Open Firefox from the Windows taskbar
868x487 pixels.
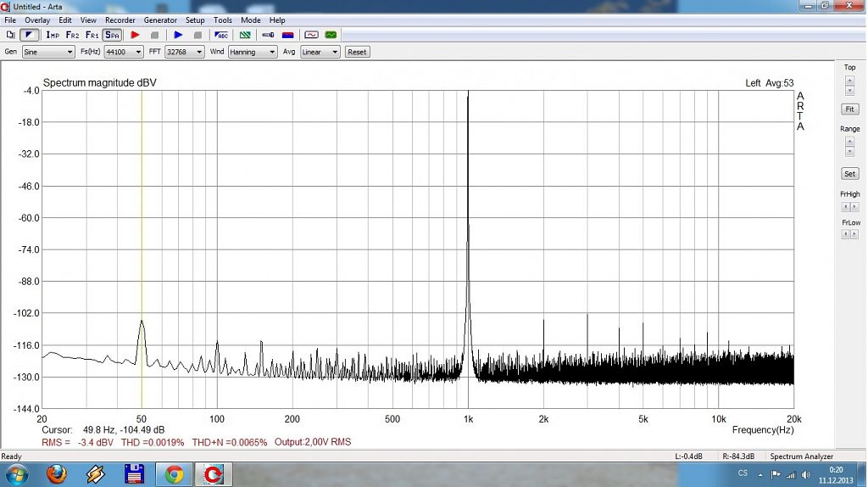pos(56,474)
